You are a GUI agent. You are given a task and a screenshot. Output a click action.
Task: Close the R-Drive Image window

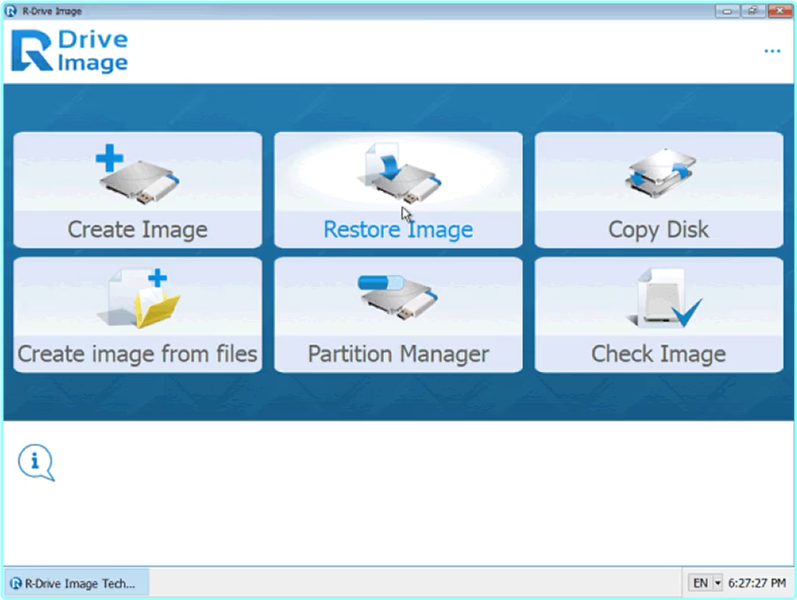779,11
